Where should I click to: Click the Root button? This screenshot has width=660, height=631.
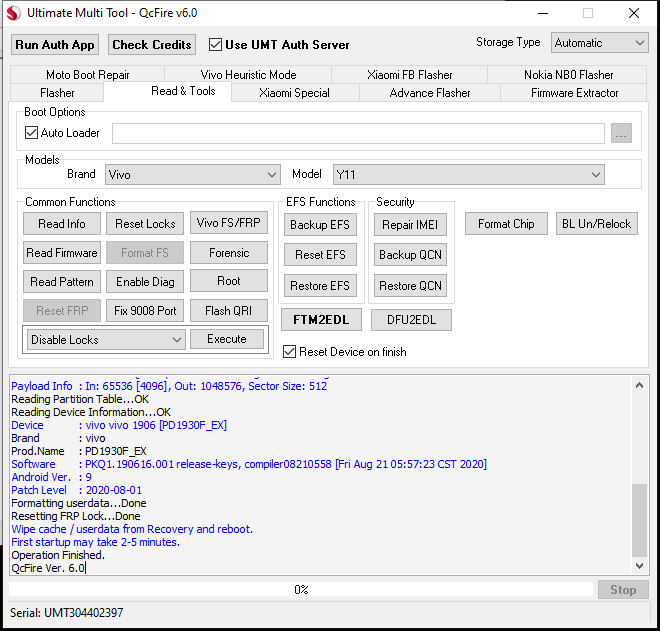pos(229,281)
